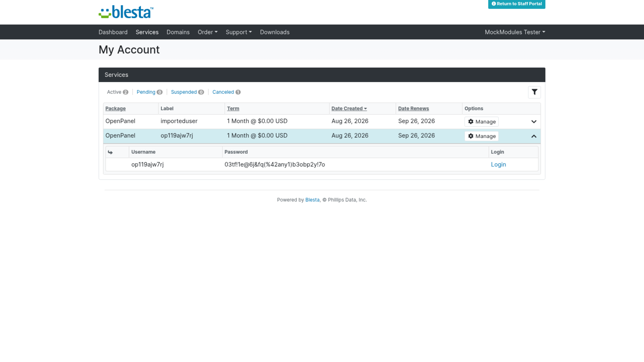The width and height of the screenshot is (644, 362).
Task: Open the Blesta footer link
Action: point(312,200)
